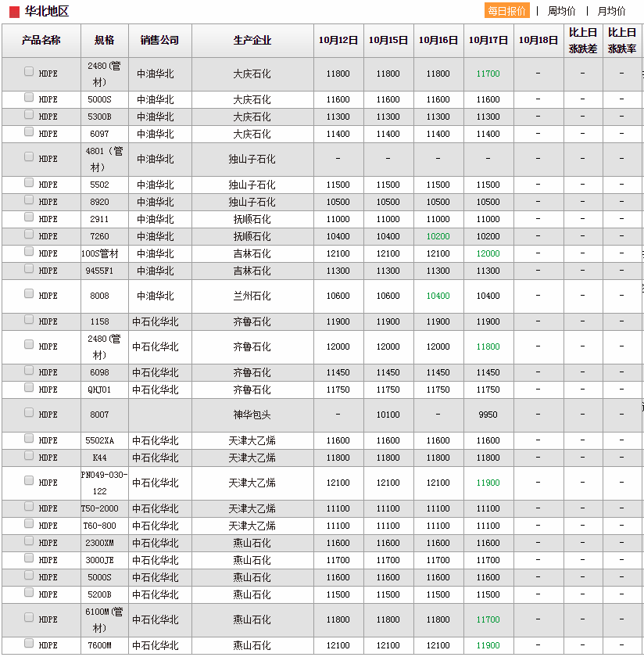
Task: Click the 生产企业 column header
Action: [x=252, y=40]
